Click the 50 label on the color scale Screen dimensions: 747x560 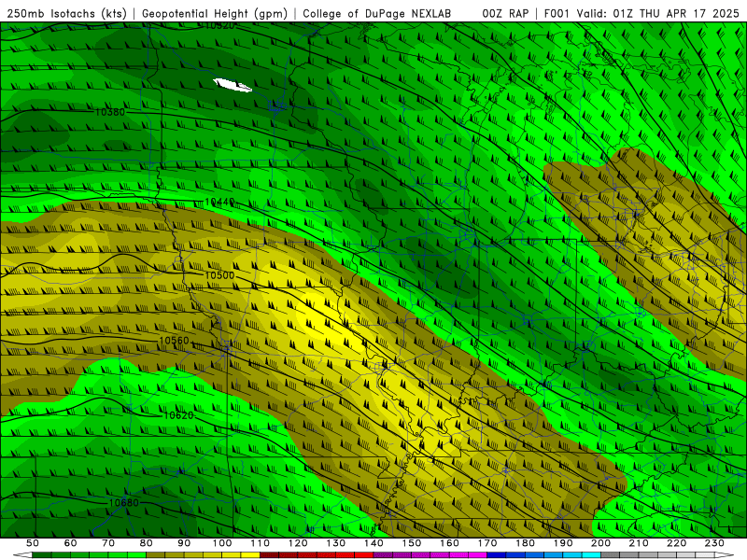33,543
